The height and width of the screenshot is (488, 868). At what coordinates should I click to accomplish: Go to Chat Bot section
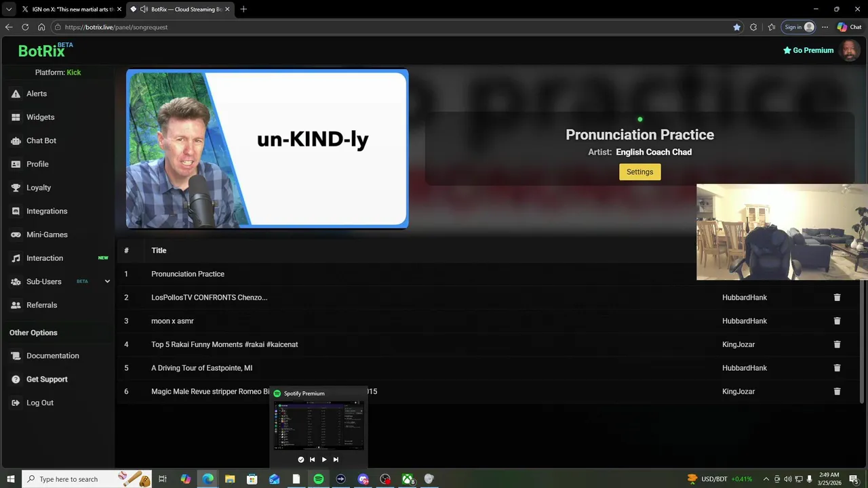click(x=41, y=140)
